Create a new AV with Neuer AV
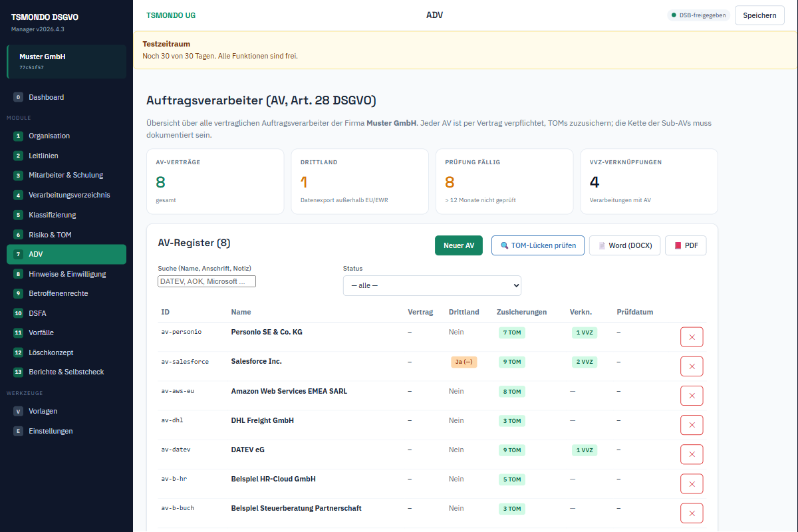798x532 pixels. [459, 245]
